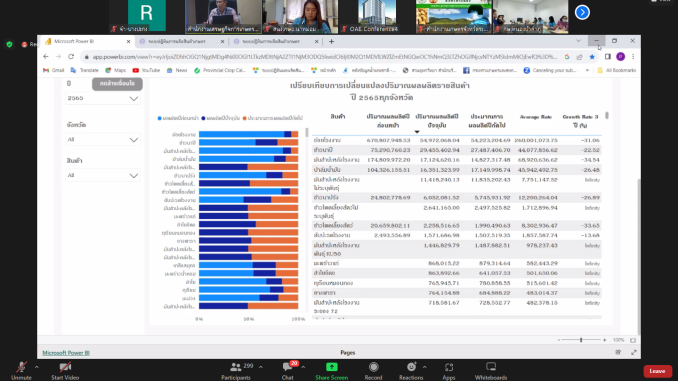Fit report to page icon

point(633,340)
